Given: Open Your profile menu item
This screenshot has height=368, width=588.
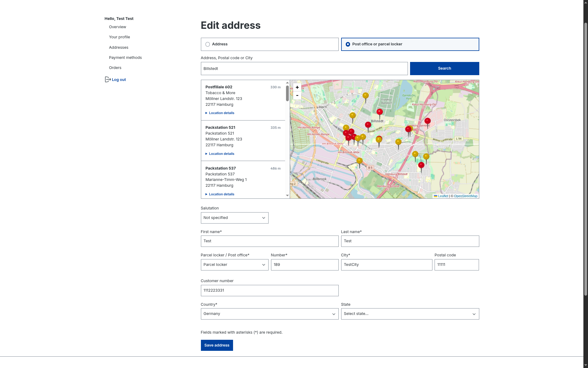Looking at the screenshot, I should point(119,37).
